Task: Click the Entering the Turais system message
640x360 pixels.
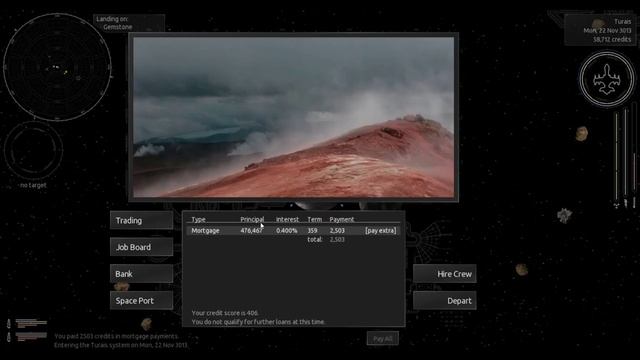Action: pyautogui.click(x=121, y=345)
